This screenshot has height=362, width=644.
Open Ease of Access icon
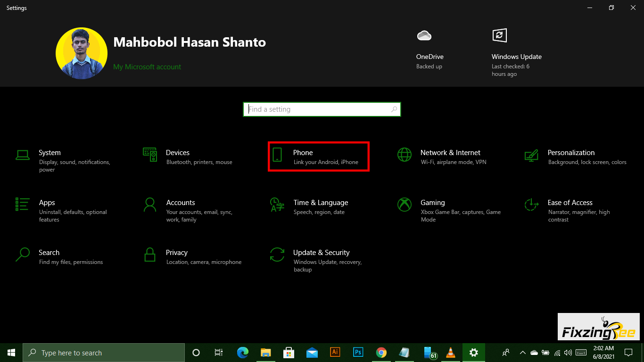pos(531,204)
